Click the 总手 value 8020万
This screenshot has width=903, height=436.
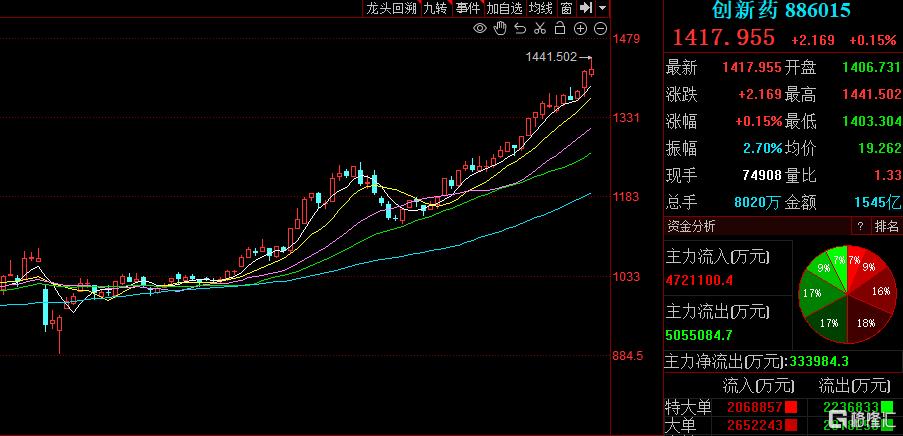point(757,202)
